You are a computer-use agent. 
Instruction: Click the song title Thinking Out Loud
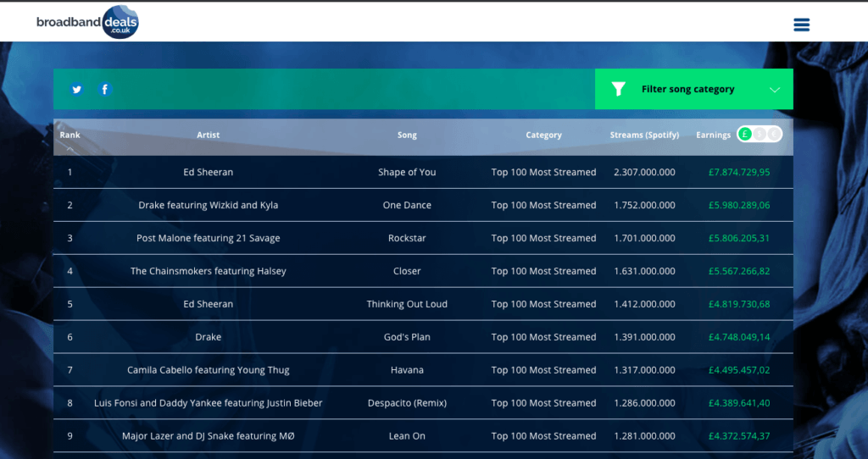407,304
